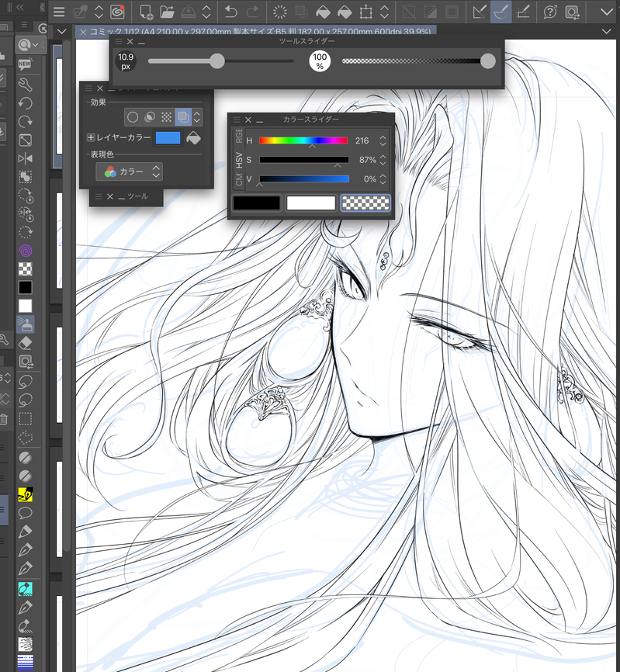Open the ツールスライダー panel menu icon
Screen dimensions: 620x672
tap(119, 42)
